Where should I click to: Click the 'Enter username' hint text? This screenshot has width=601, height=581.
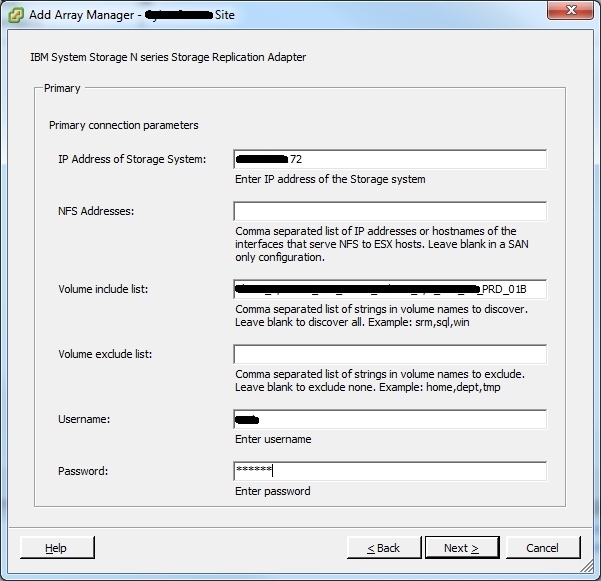[273, 439]
